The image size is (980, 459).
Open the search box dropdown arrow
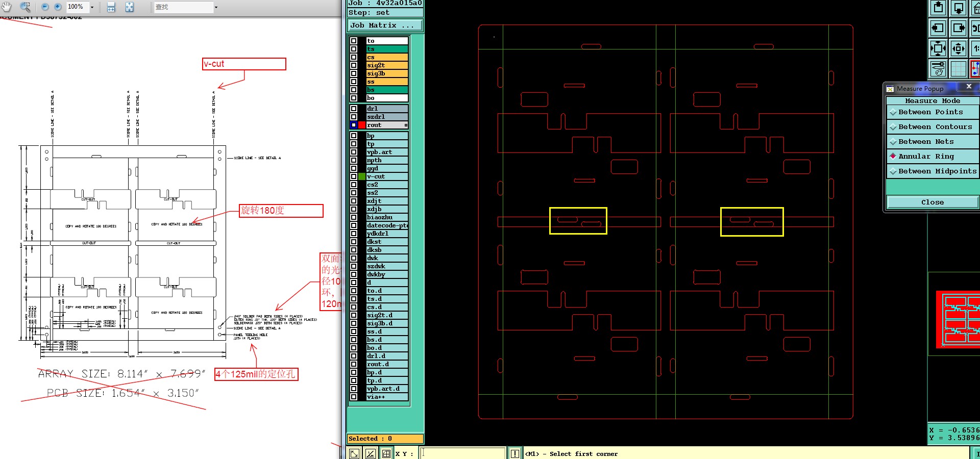216,7
